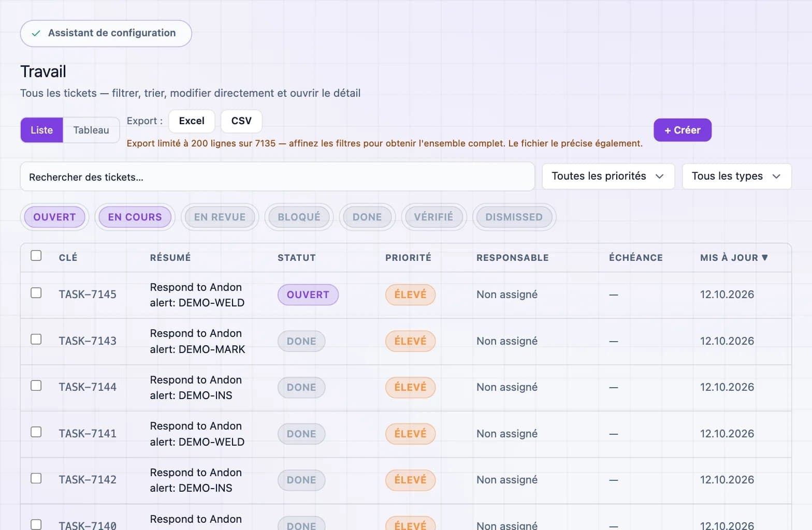Open ticket key TASK-7145
812x530 pixels.
(x=88, y=295)
